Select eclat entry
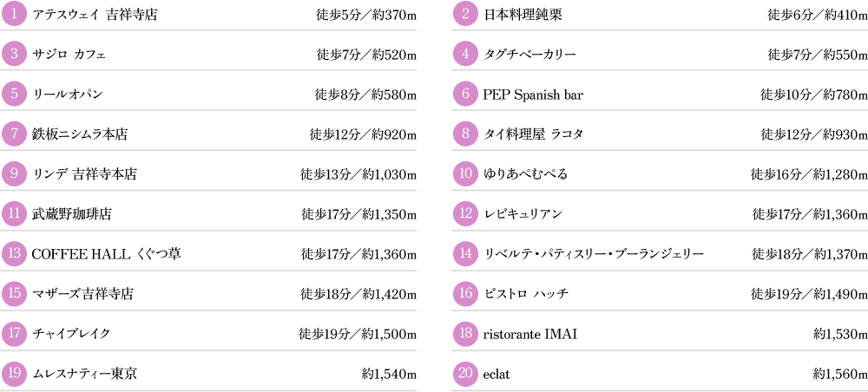This screenshot has height=392, width=868. pyautogui.click(x=496, y=375)
